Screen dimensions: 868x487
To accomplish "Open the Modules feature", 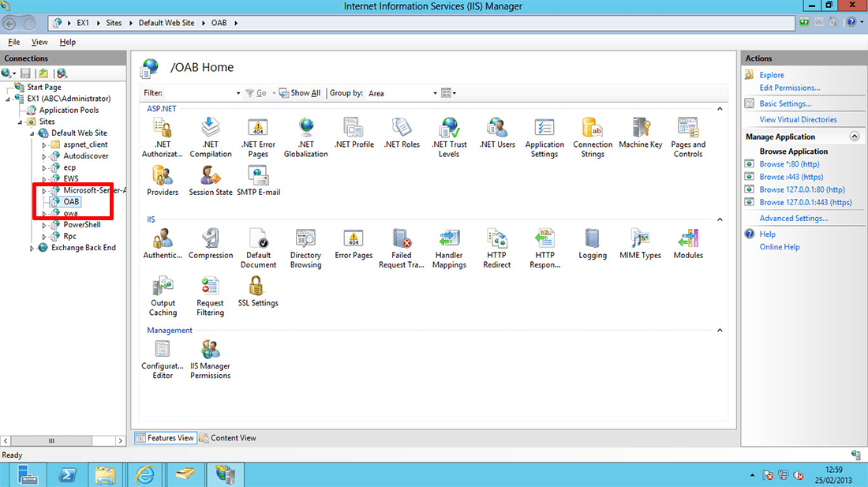I will pos(688,244).
